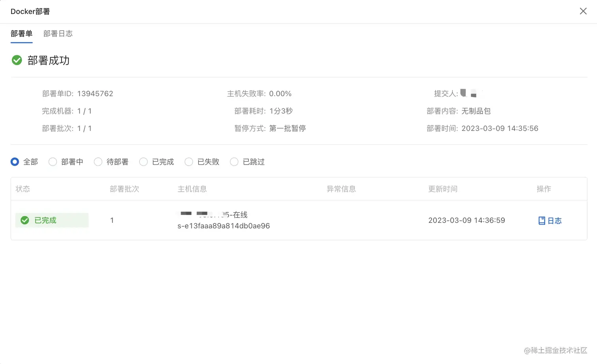Click the 状态 column header

[x=23, y=189]
